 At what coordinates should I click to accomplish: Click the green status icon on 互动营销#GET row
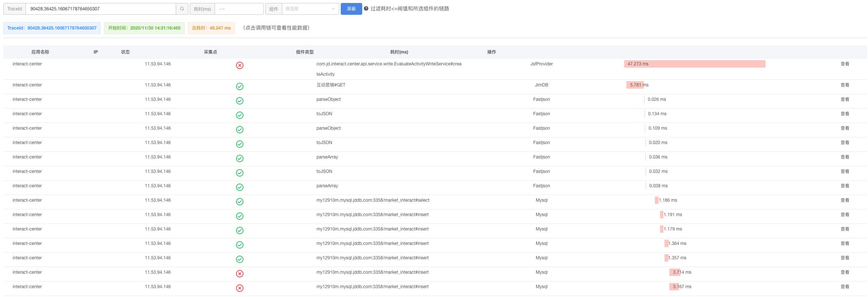[x=240, y=86]
